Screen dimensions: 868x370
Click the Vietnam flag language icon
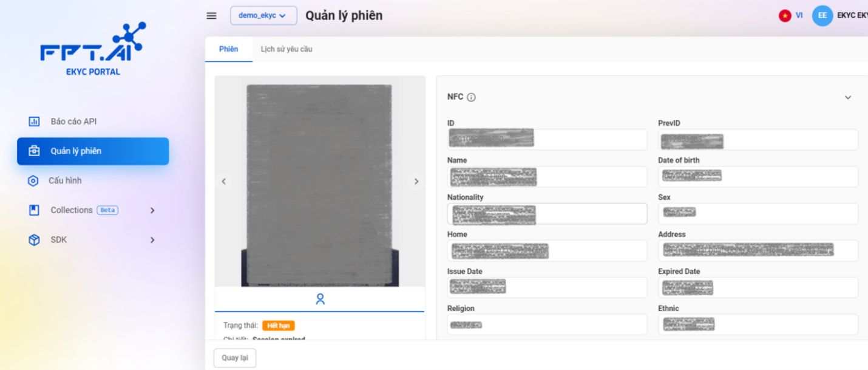click(785, 16)
